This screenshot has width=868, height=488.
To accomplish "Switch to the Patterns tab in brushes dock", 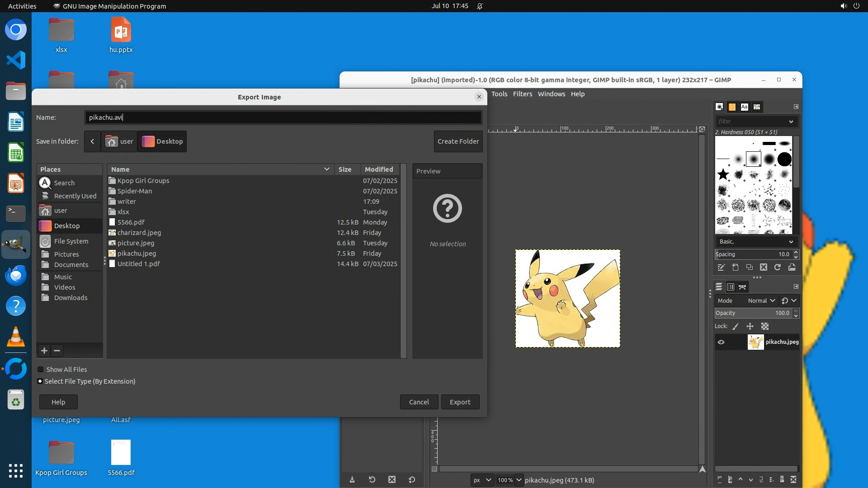I will pos(732,107).
